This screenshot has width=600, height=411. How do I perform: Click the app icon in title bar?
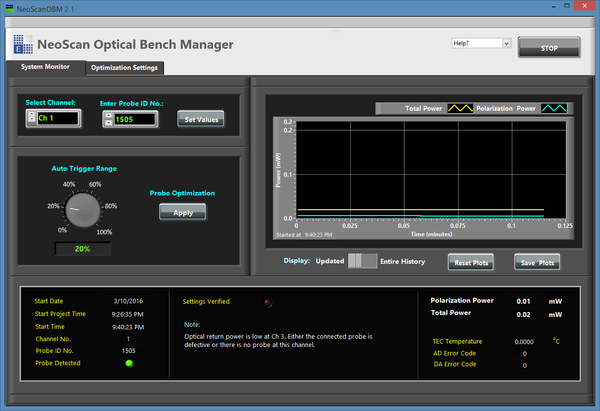tap(8, 7)
